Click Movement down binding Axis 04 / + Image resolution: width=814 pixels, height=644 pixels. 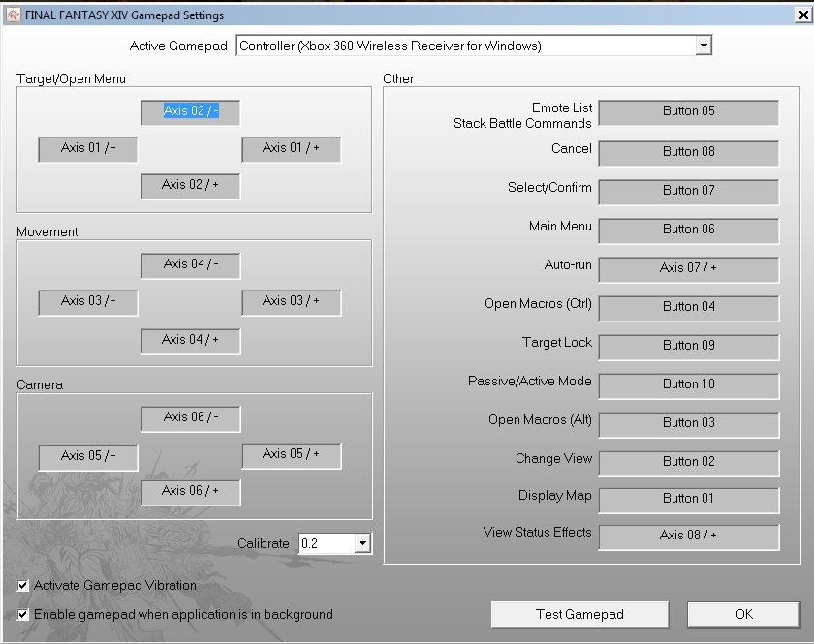click(x=191, y=341)
